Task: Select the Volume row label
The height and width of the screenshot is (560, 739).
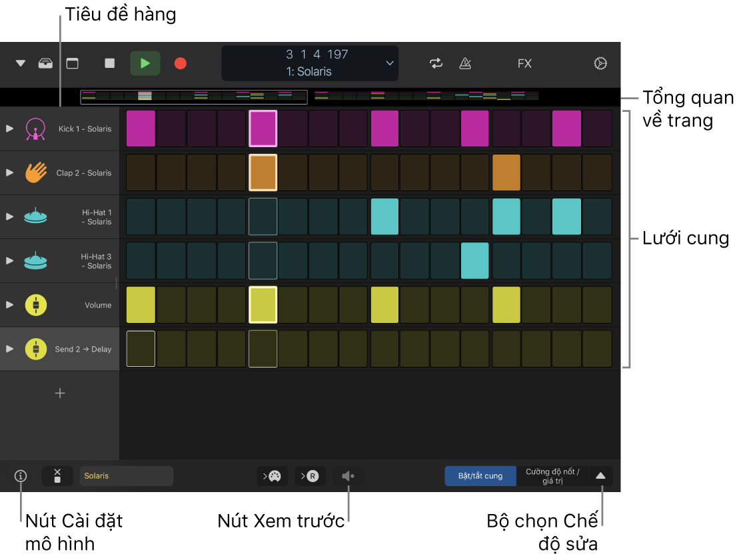Action: (98, 305)
